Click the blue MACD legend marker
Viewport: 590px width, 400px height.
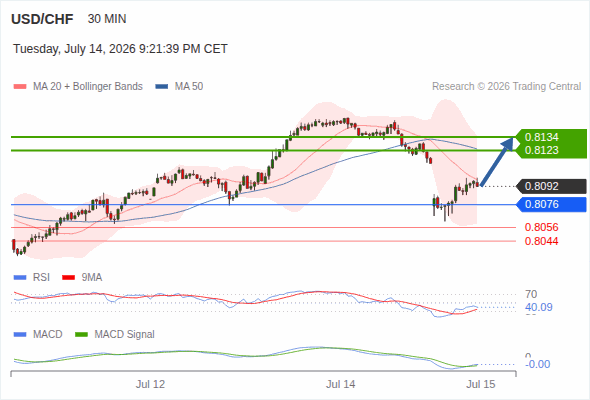coord(20,335)
